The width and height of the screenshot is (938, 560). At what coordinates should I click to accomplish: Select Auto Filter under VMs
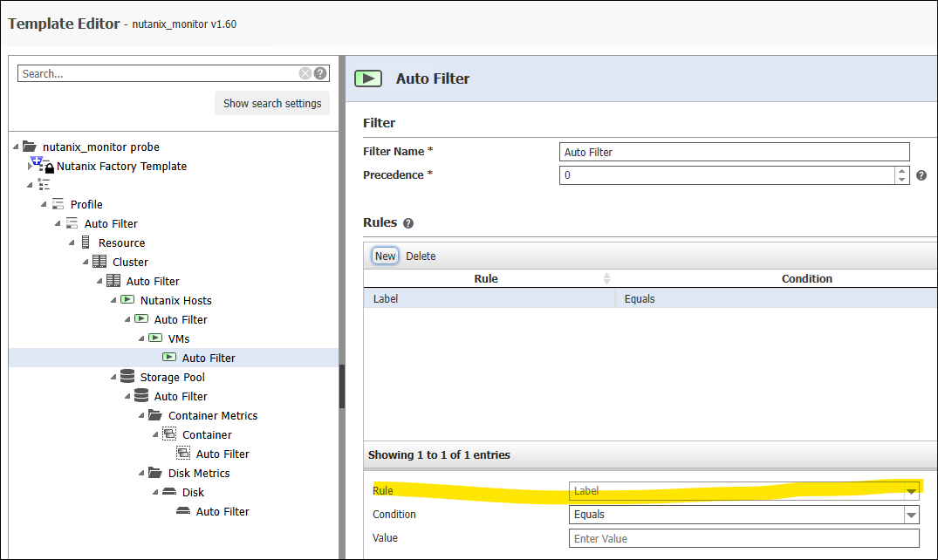tap(209, 358)
